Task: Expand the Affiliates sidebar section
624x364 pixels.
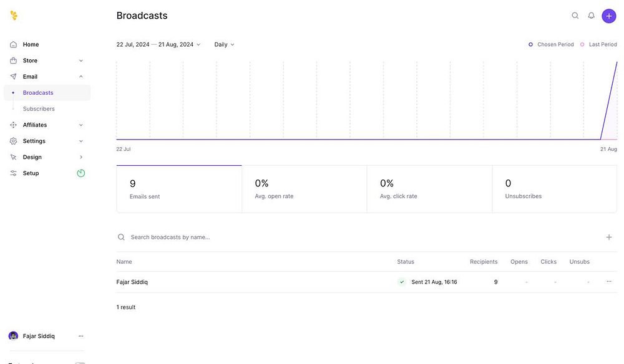Action: pos(47,125)
